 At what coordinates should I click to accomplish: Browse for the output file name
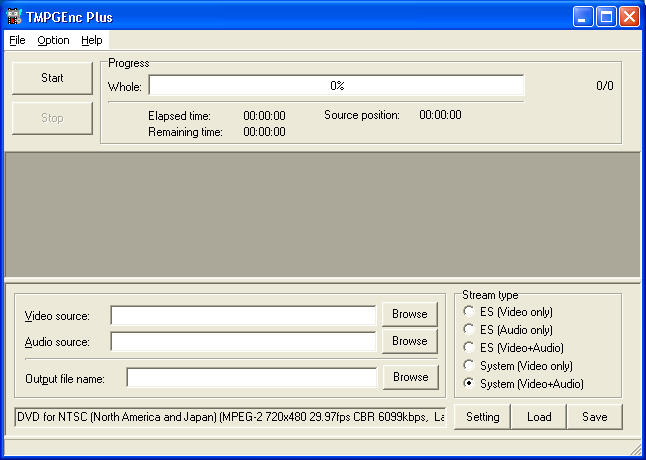tap(410, 377)
